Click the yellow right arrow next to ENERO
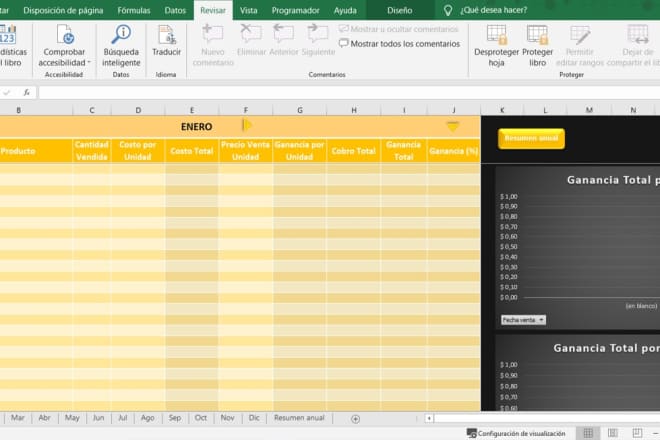 pos(247,125)
